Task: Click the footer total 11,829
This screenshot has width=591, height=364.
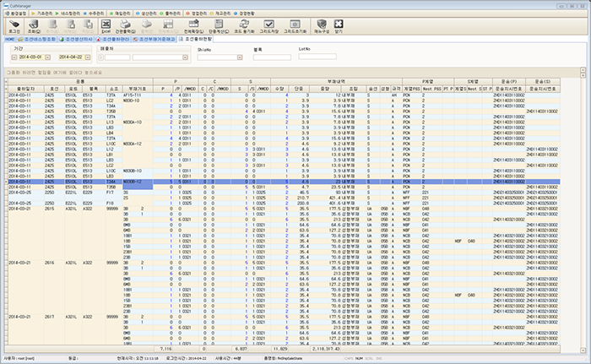Action: pos(280,349)
